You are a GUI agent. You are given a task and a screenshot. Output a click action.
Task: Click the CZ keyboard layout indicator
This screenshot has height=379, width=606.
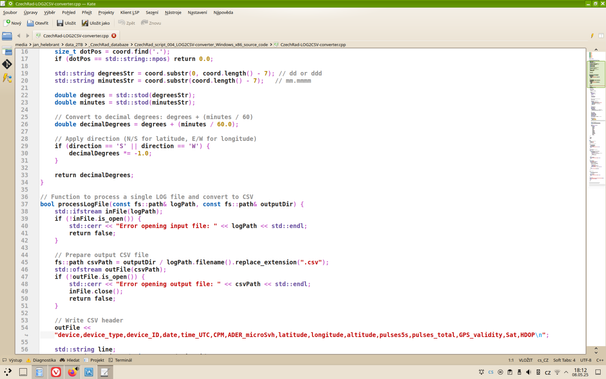tap(548, 372)
